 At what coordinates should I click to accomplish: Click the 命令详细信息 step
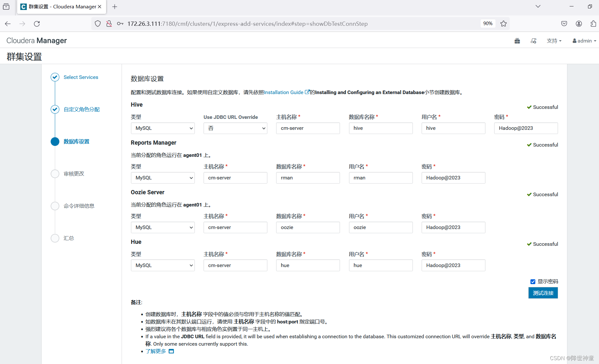pyautogui.click(x=79, y=206)
